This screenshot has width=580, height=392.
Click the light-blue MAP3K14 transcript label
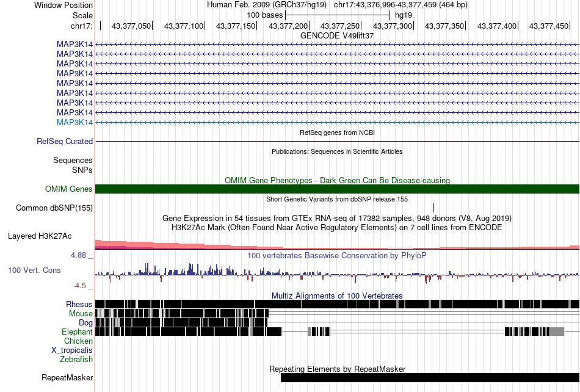click(74, 122)
